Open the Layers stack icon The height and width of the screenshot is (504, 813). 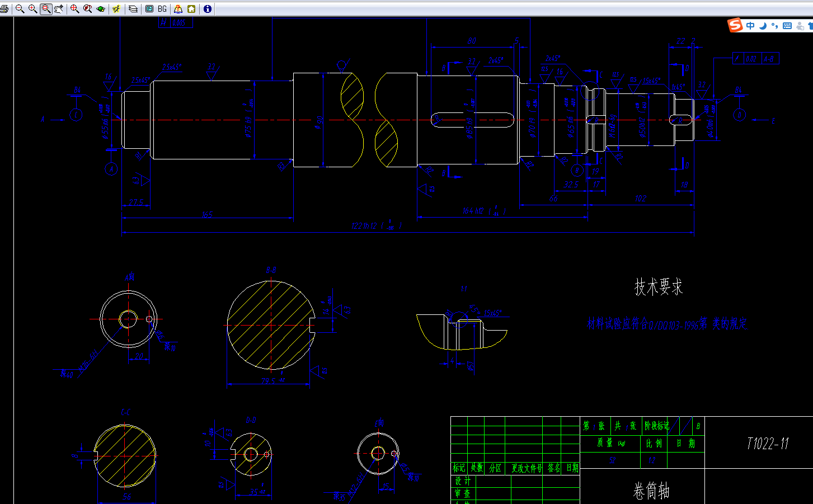pos(133,9)
